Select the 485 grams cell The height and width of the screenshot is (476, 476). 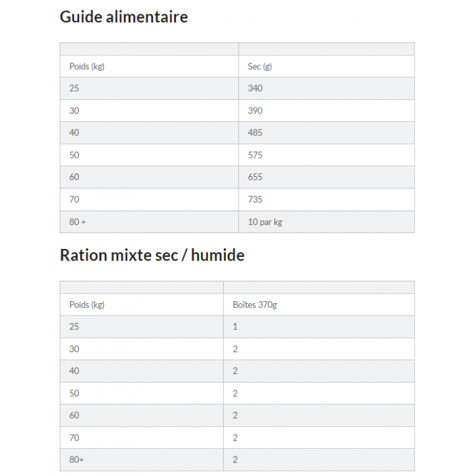[255, 133]
